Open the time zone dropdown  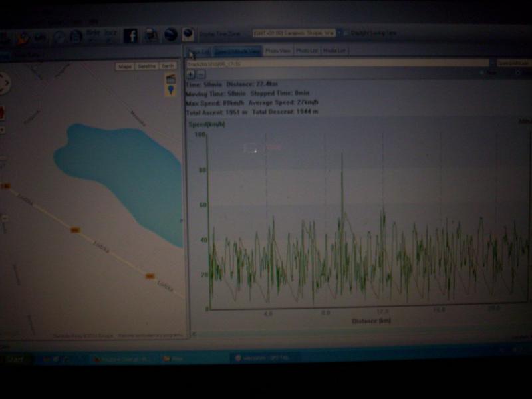click(340, 32)
